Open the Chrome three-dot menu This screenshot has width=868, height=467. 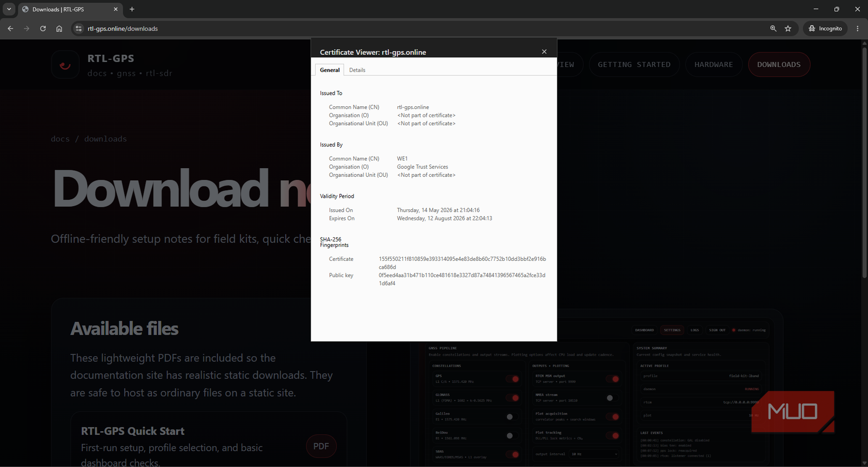coord(857,28)
